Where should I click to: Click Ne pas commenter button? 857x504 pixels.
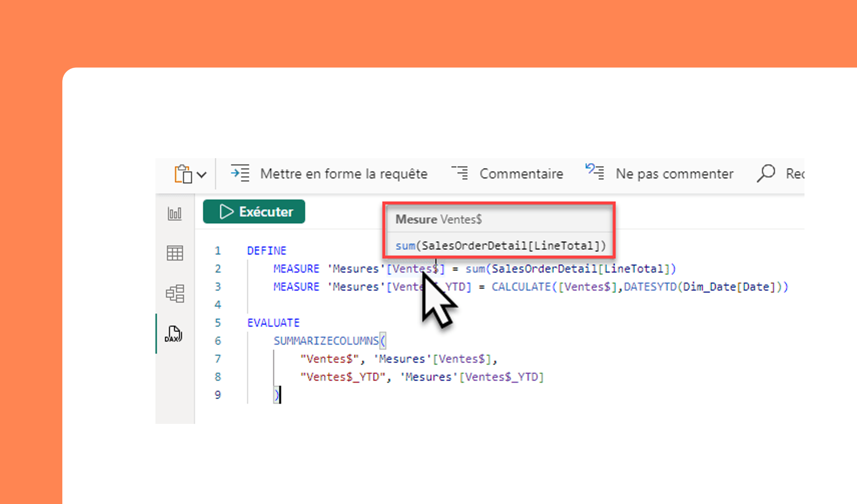[x=674, y=174]
